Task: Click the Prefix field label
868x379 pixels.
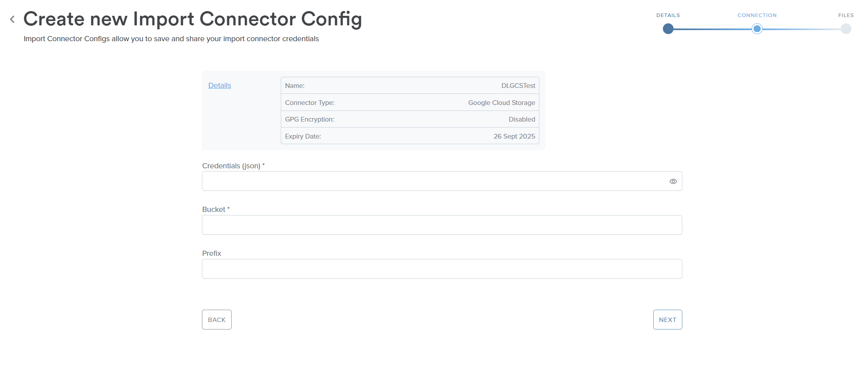Action: [211, 253]
